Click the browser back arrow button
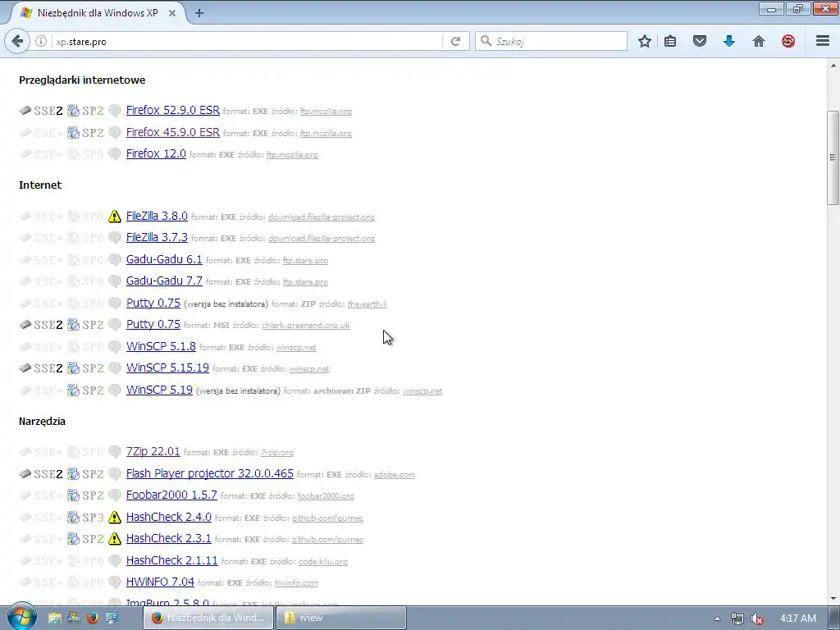The width and height of the screenshot is (840, 630). click(17, 41)
